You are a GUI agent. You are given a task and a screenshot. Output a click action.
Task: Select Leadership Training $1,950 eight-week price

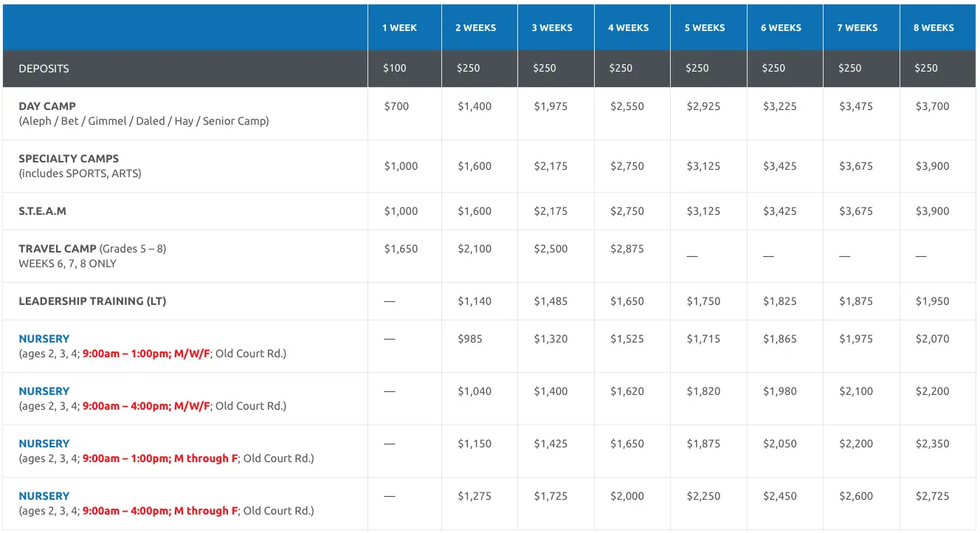click(x=932, y=301)
